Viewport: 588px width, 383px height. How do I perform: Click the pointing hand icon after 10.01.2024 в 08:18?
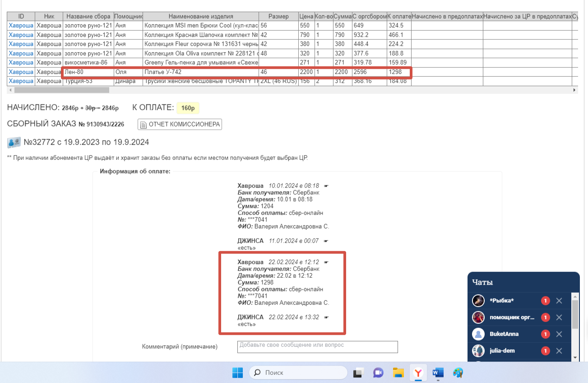pyautogui.click(x=326, y=186)
